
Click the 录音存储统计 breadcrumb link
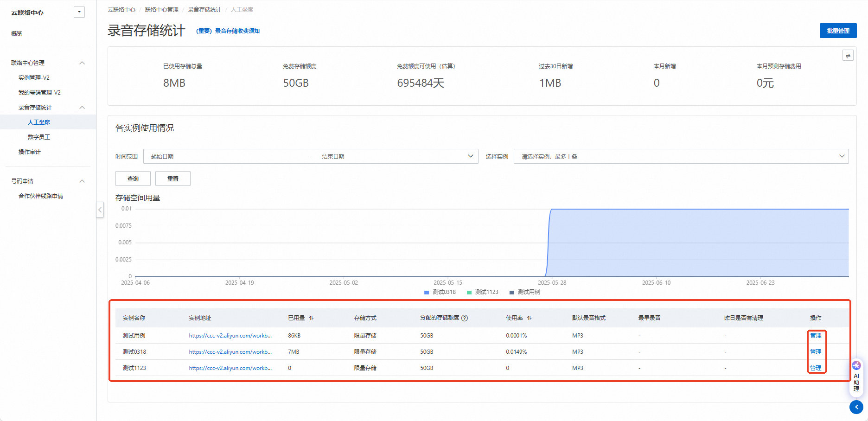[204, 10]
